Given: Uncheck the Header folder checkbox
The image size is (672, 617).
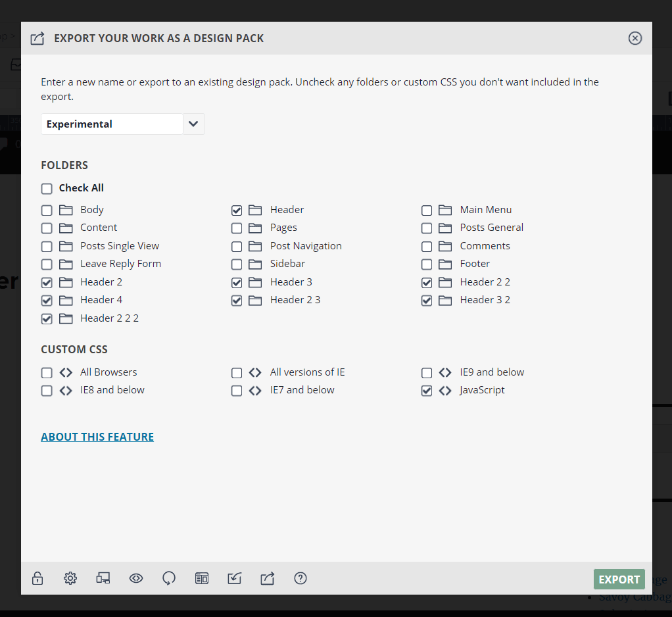Looking at the screenshot, I should (x=237, y=210).
